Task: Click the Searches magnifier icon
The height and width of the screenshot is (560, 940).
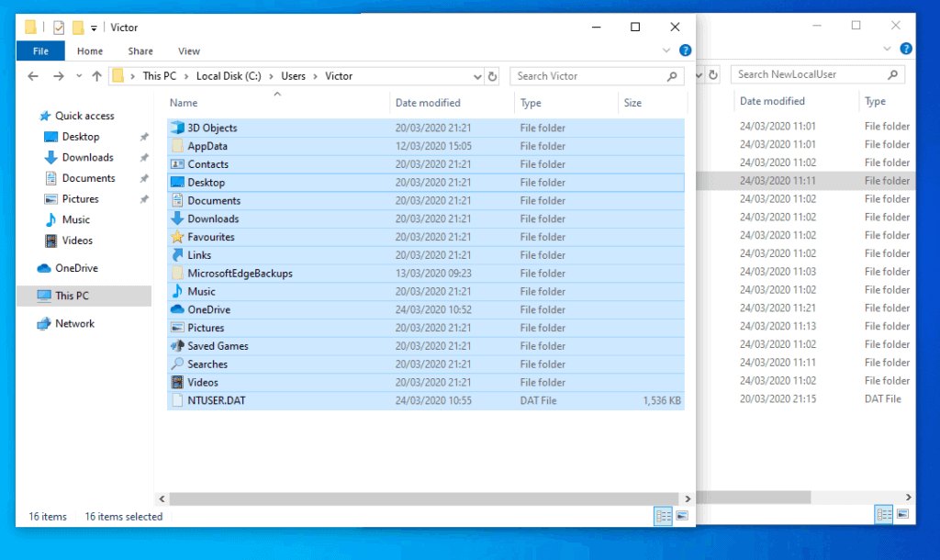Action: click(x=177, y=364)
